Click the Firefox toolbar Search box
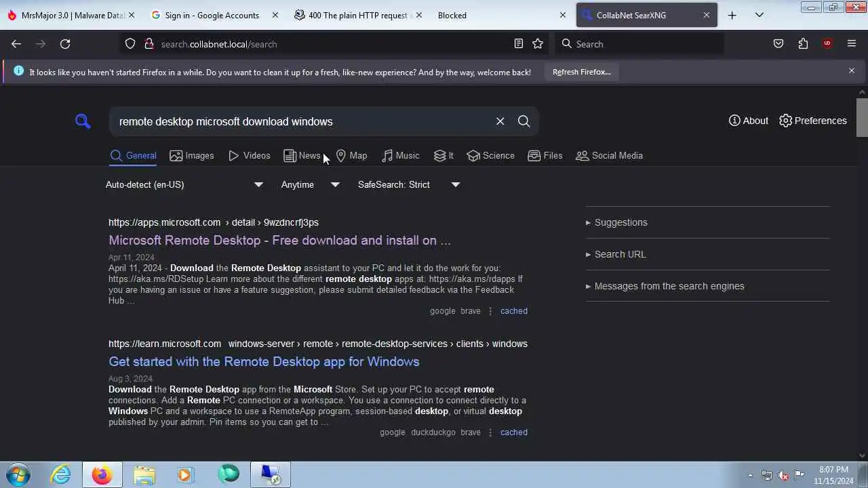The image size is (868, 488). (x=641, y=44)
